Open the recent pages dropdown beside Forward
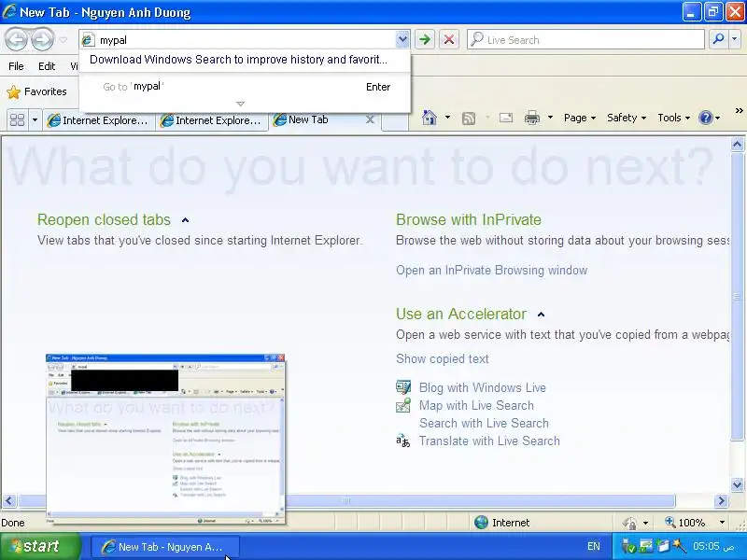Viewport: 747px width, 560px height. (63, 40)
